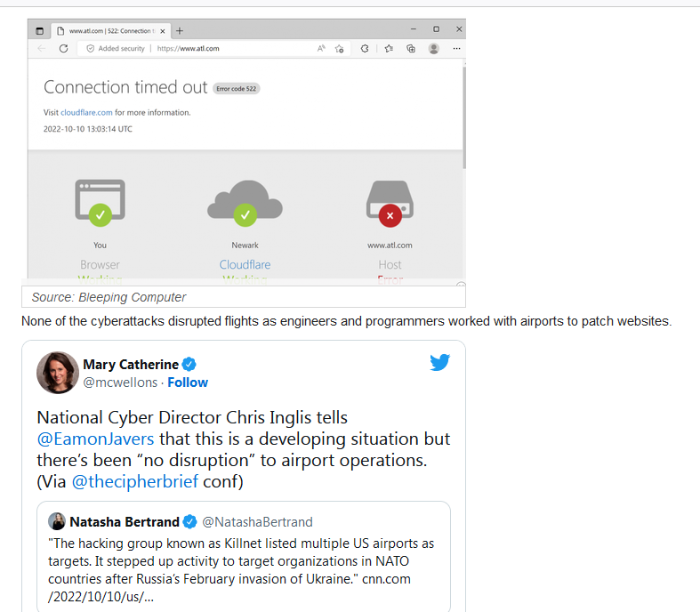Click the Error code 522 badge
The height and width of the screenshot is (612, 700).
tap(237, 88)
